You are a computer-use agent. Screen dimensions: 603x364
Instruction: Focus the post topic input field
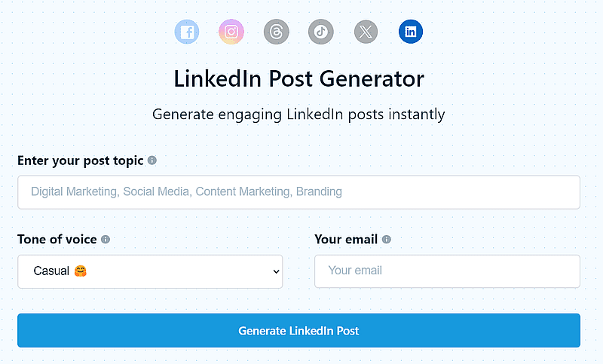pyautogui.click(x=298, y=192)
